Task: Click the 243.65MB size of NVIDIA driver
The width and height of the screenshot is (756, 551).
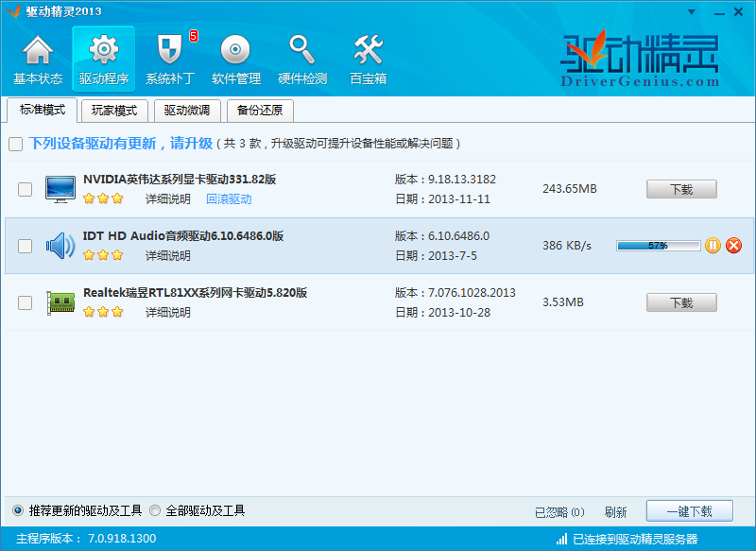Action: 570,189
